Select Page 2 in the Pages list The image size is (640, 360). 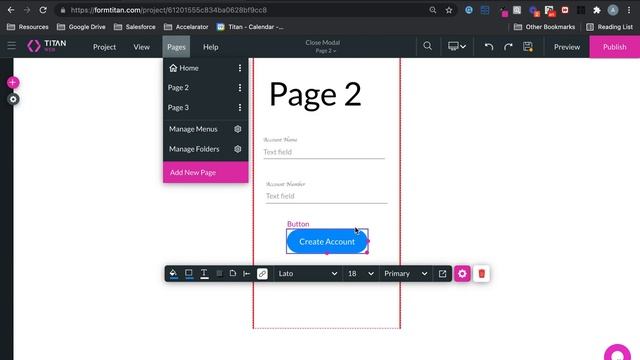[x=178, y=87]
